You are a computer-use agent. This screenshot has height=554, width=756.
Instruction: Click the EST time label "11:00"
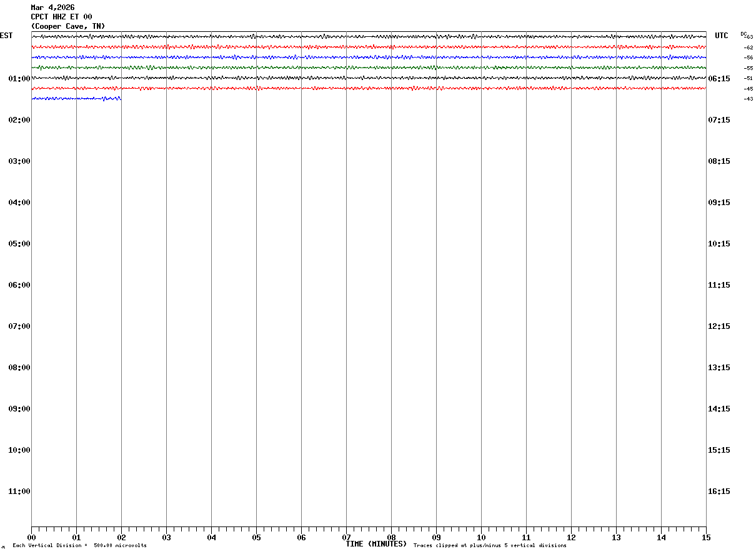[x=19, y=491]
